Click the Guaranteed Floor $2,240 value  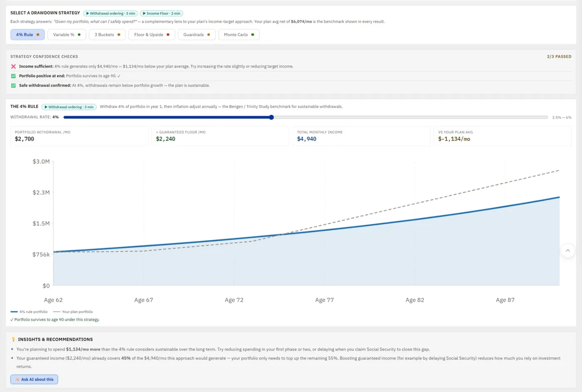(x=165, y=139)
